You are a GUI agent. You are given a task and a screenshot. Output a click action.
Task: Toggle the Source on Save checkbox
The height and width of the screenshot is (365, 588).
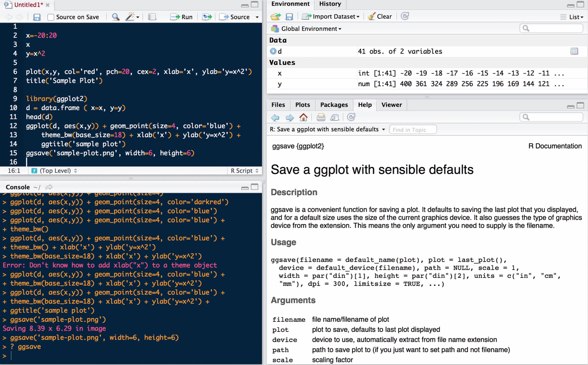coord(50,17)
